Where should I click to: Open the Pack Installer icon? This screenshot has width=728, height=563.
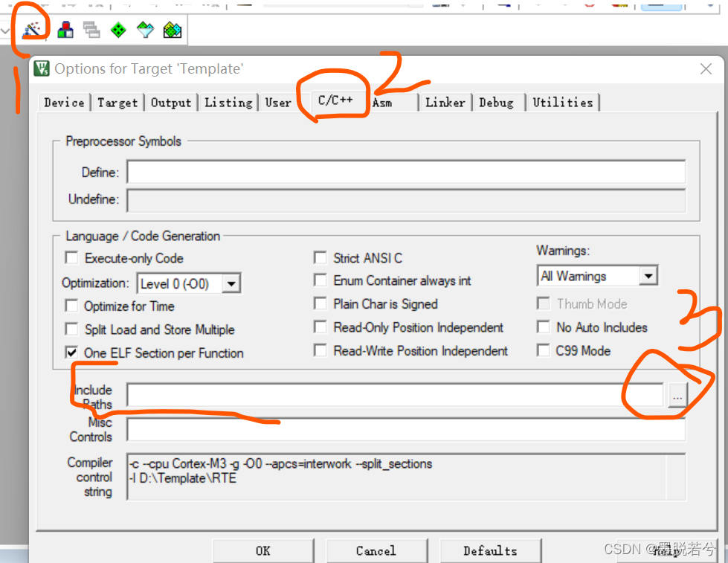point(173,30)
